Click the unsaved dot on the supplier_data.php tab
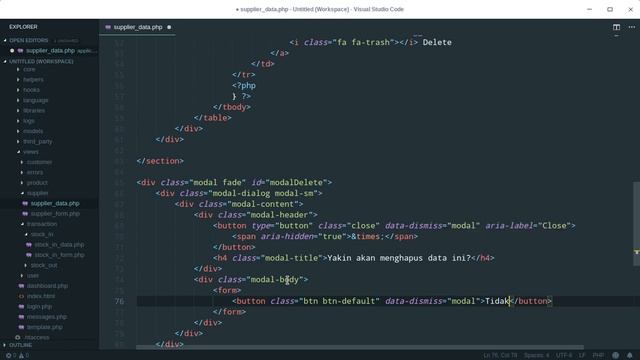640x360 pixels. pos(169,27)
